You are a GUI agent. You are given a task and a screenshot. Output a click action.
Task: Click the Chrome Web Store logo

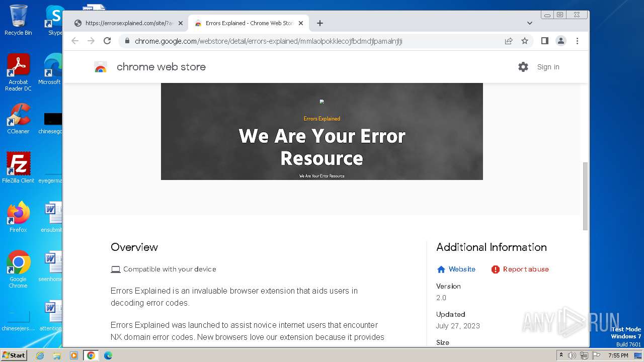pyautogui.click(x=101, y=67)
